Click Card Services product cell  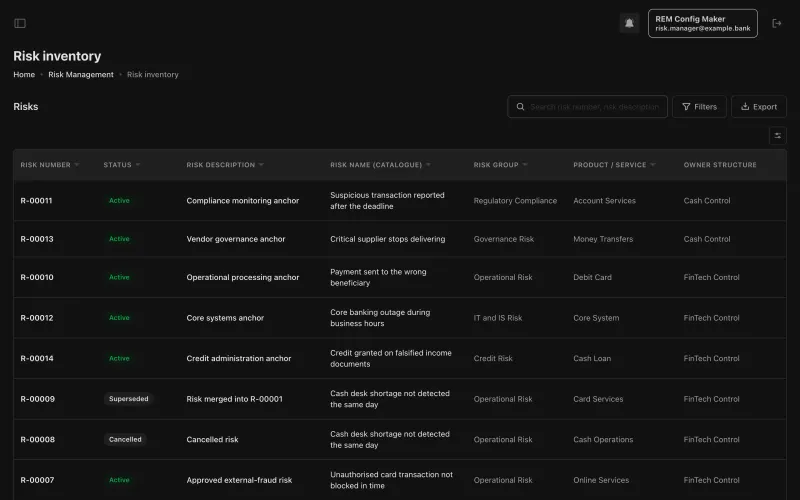[x=598, y=399]
